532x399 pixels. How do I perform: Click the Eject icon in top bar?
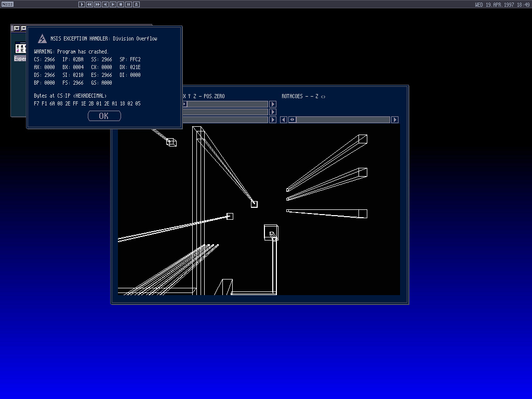(136, 4)
